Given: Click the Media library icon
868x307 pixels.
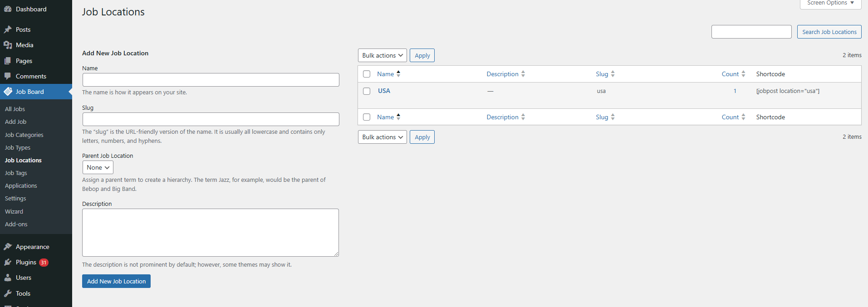Looking at the screenshot, I should (x=8, y=45).
